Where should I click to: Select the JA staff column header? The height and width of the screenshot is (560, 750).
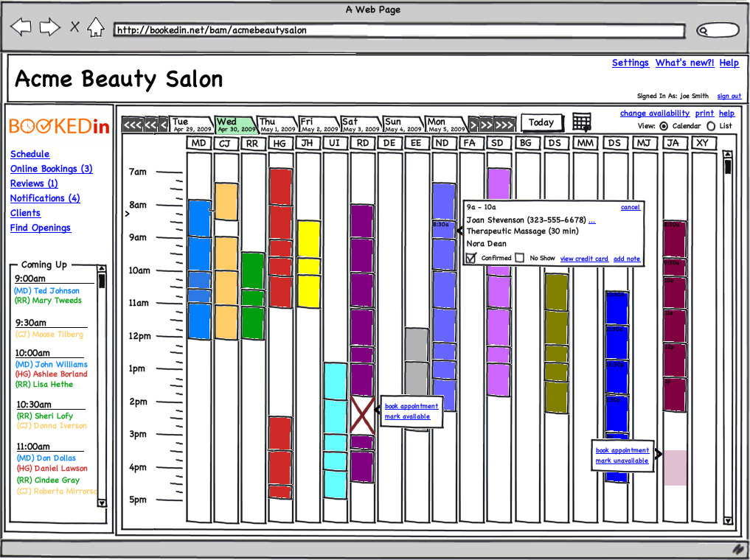pyautogui.click(x=673, y=143)
